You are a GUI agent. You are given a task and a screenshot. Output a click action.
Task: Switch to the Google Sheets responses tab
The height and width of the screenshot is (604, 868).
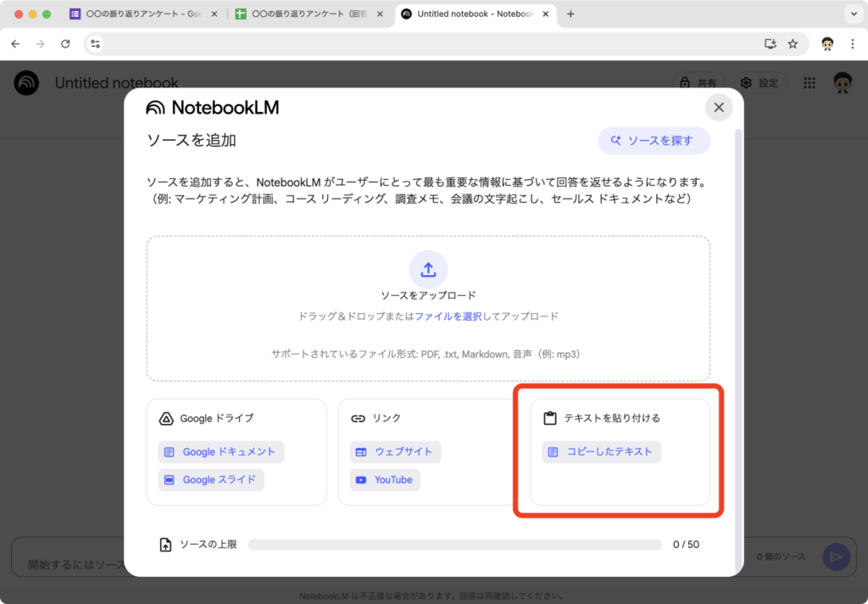(x=309, y=14)
